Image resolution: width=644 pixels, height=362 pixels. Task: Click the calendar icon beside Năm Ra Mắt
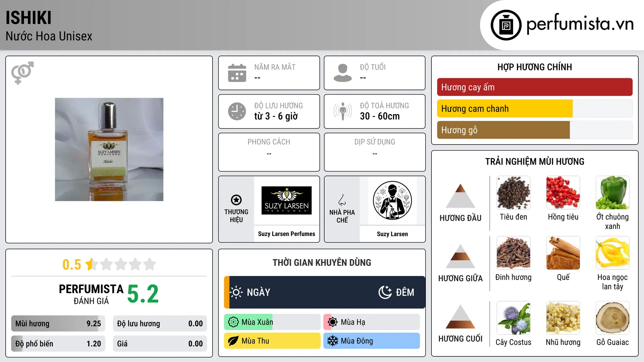[x=237, y=73]
